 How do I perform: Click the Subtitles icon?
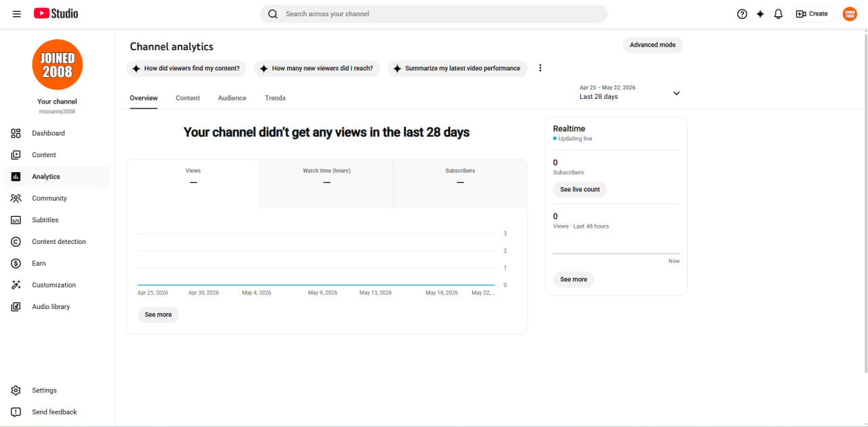pos(16,220)
